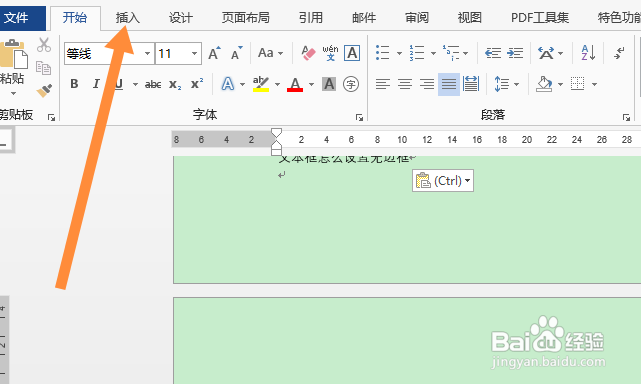Open the 邮件 ribbon tab
This screenshot has height=384, width=641.
364,18
